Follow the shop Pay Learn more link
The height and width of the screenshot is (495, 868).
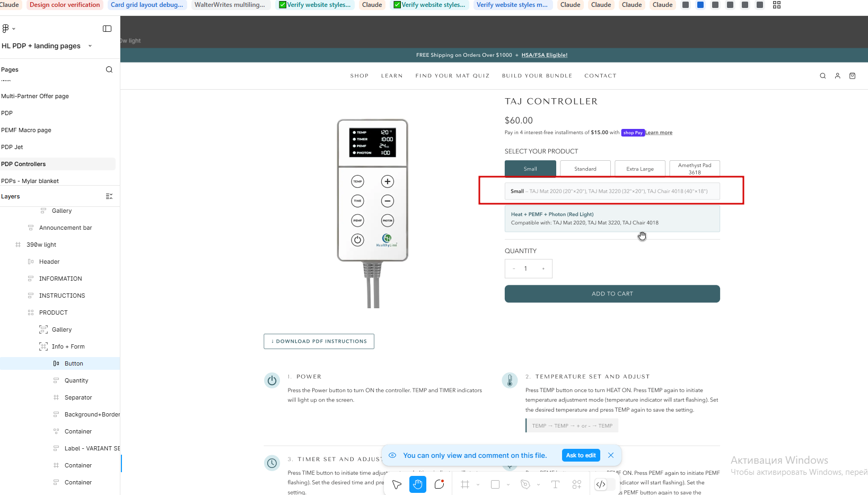pyautogui.click(x=659, y=133)
